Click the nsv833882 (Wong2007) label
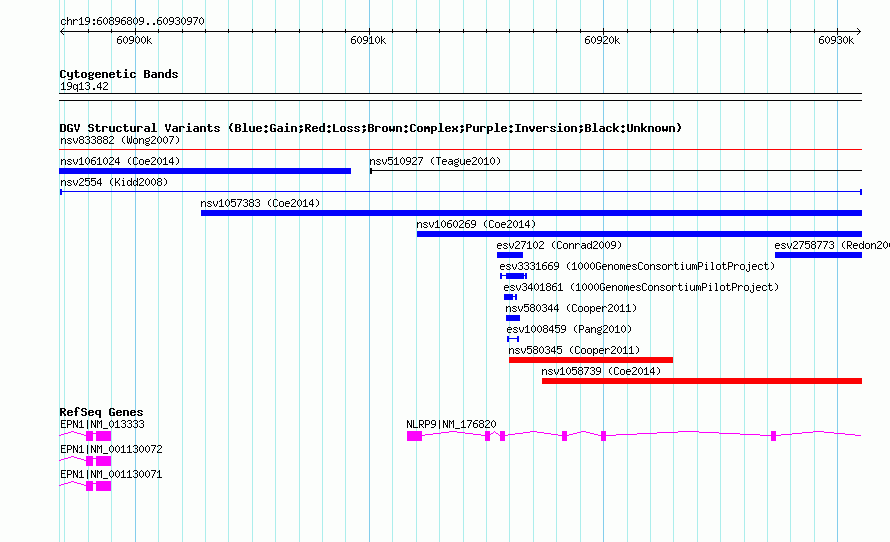The width and height of the screenshot is (890, 542). [120, 140]
